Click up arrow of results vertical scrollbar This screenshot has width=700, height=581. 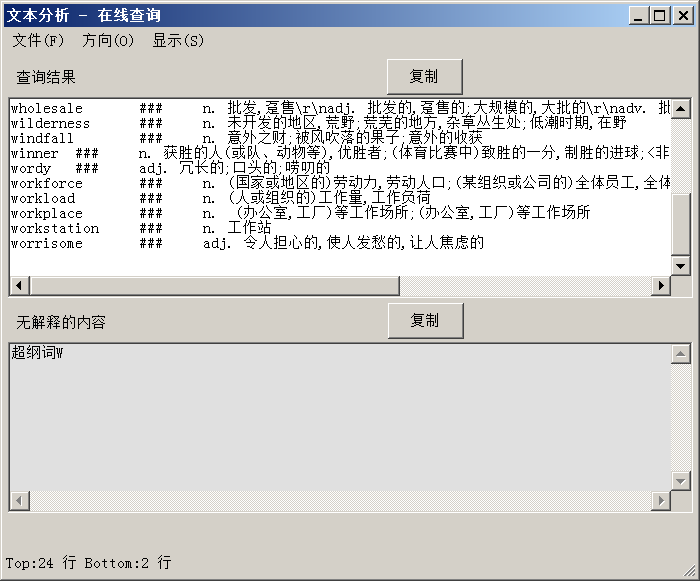tap(681, 109)
